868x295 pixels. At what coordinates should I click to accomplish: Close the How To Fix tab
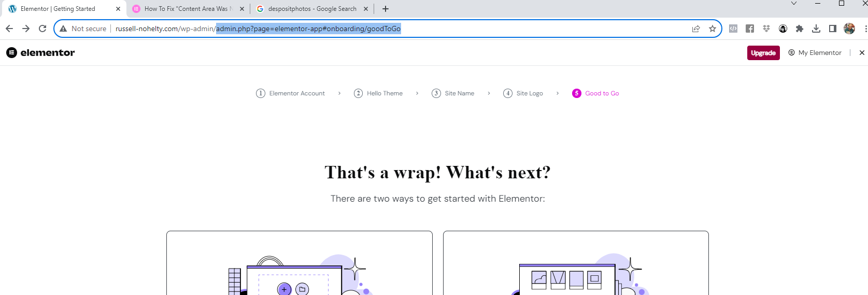[242, 9]
